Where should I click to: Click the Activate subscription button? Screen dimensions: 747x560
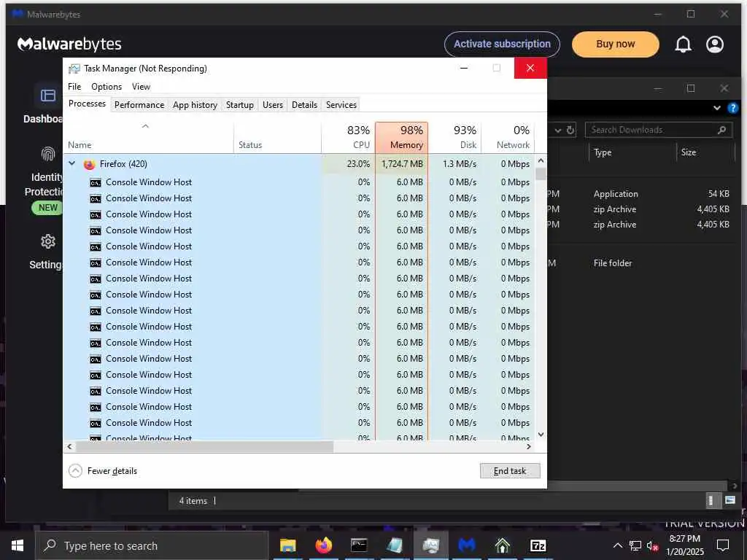[x=502, y=44]
